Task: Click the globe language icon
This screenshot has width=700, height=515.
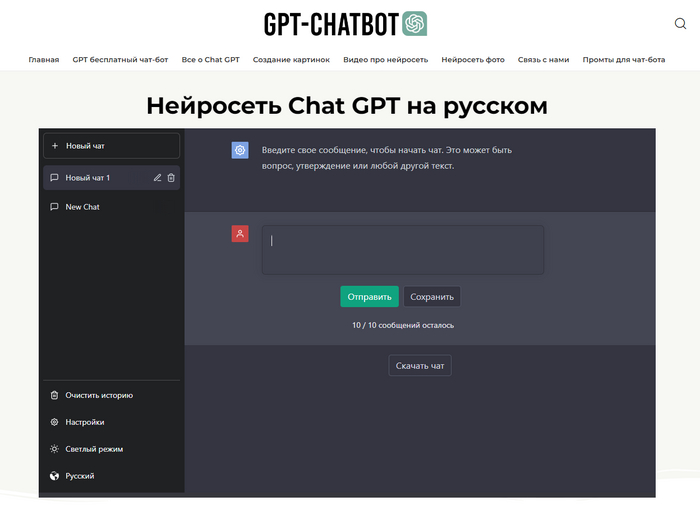Action: point(54,476)
